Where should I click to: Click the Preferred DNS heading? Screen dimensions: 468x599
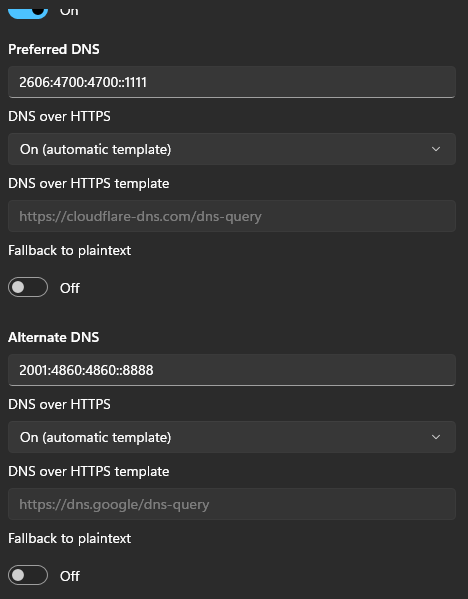[x=54, y=49]
